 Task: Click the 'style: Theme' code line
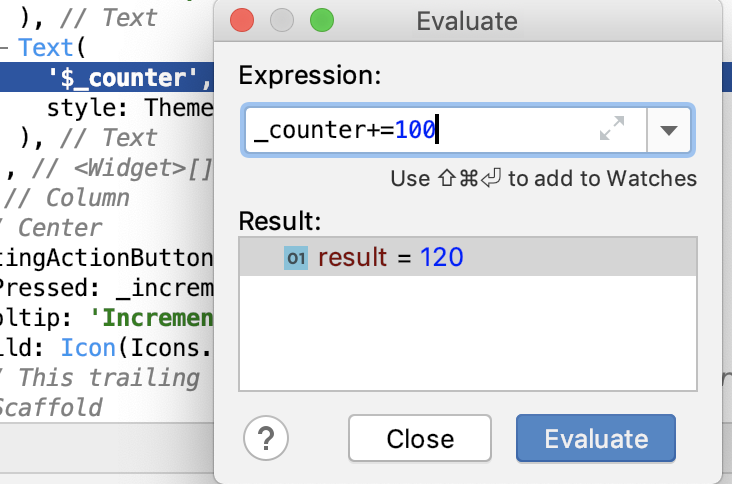coord(130,107)
